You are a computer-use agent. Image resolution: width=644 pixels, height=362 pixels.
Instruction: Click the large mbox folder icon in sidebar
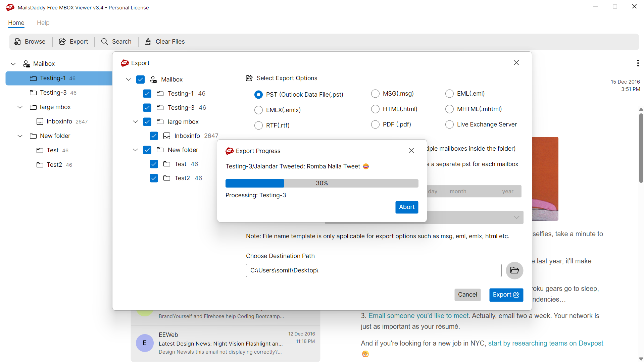(33, 107)
